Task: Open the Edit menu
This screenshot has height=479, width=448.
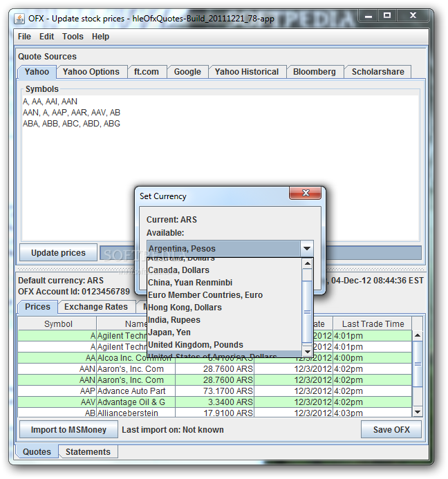Action: (x=46, y=37)
